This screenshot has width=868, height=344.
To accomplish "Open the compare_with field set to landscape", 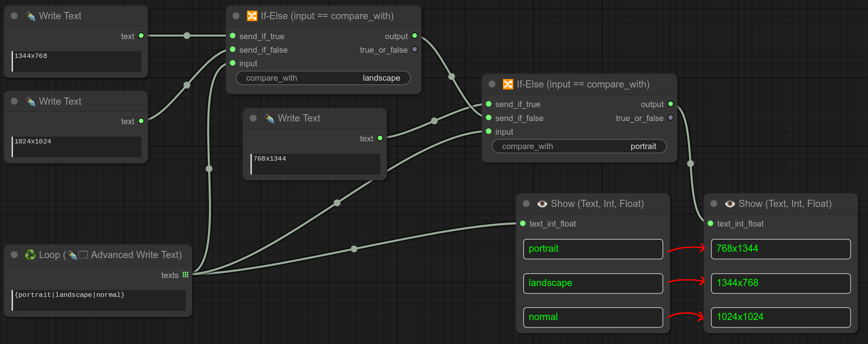I will pyautogui.click(x=323, y=78).
